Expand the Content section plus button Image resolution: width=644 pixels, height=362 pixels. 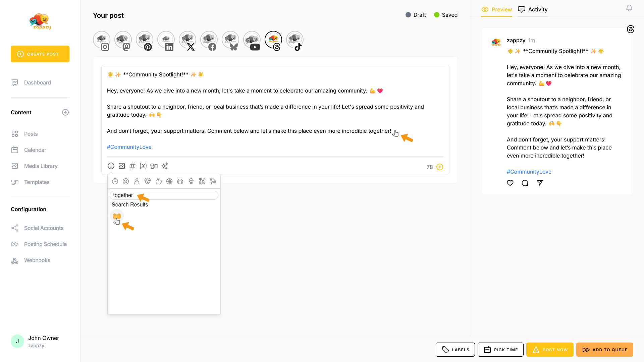[x=65, y=112]
